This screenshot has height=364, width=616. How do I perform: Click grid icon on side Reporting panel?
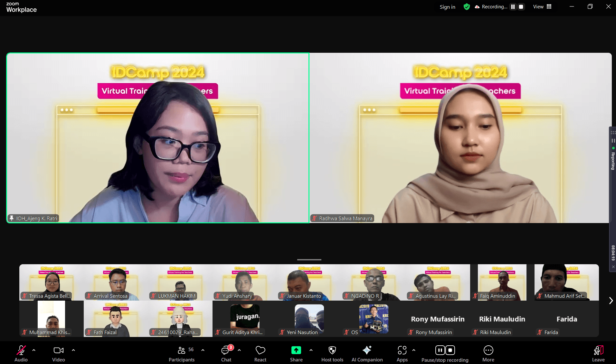pyautogui.click(x=613, y=133)
